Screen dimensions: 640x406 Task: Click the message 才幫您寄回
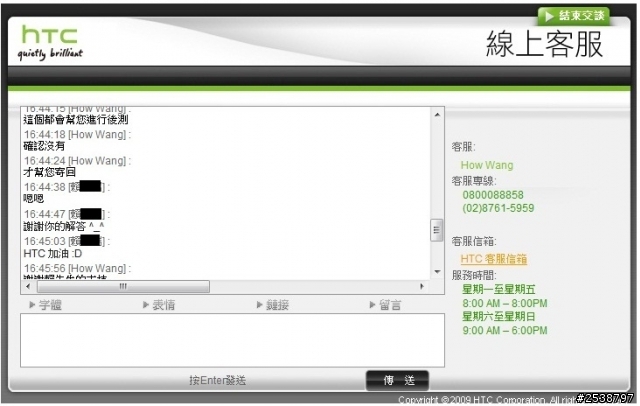49,172
